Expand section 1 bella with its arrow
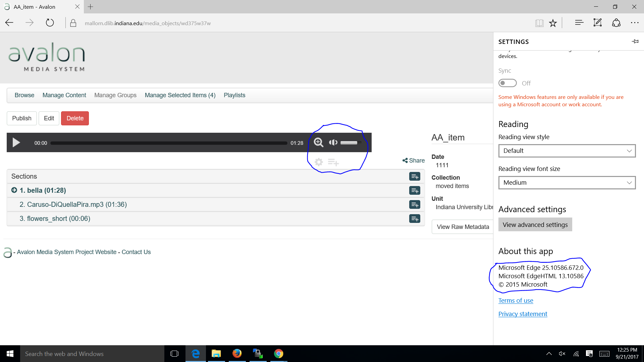Screen dimensions: 644x362 tap(14, 190)
